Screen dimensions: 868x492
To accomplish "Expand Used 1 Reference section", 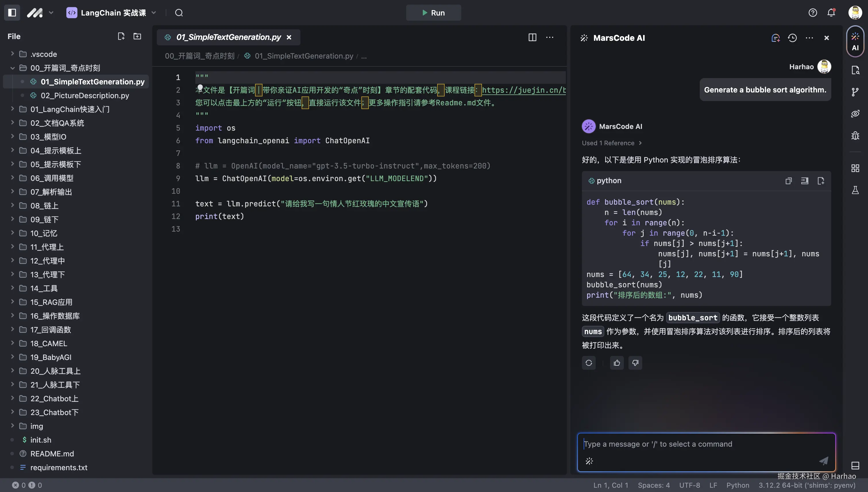I will 611,143.
